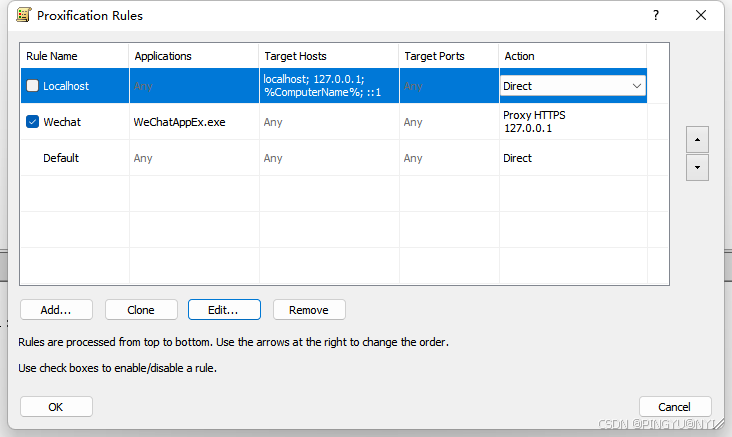Click the Action column header
Viewport: 732px width, 437px height.
tap(573, 56)
